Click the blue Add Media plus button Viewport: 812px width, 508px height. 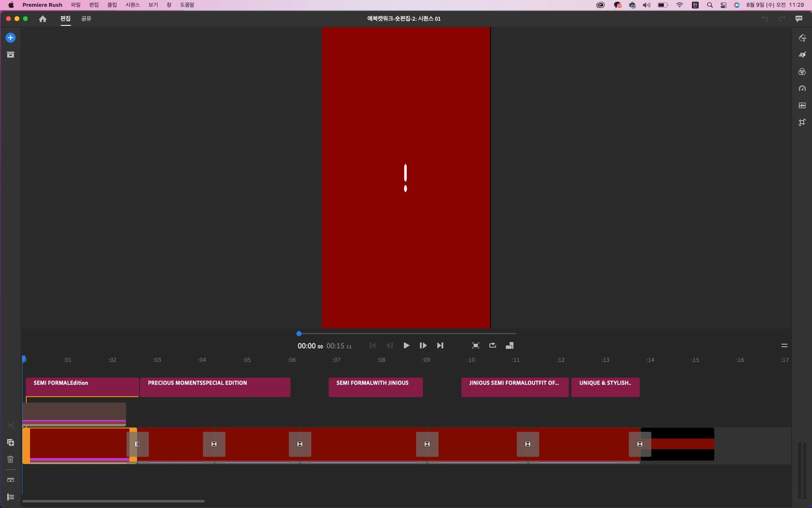tap(11, 38)
